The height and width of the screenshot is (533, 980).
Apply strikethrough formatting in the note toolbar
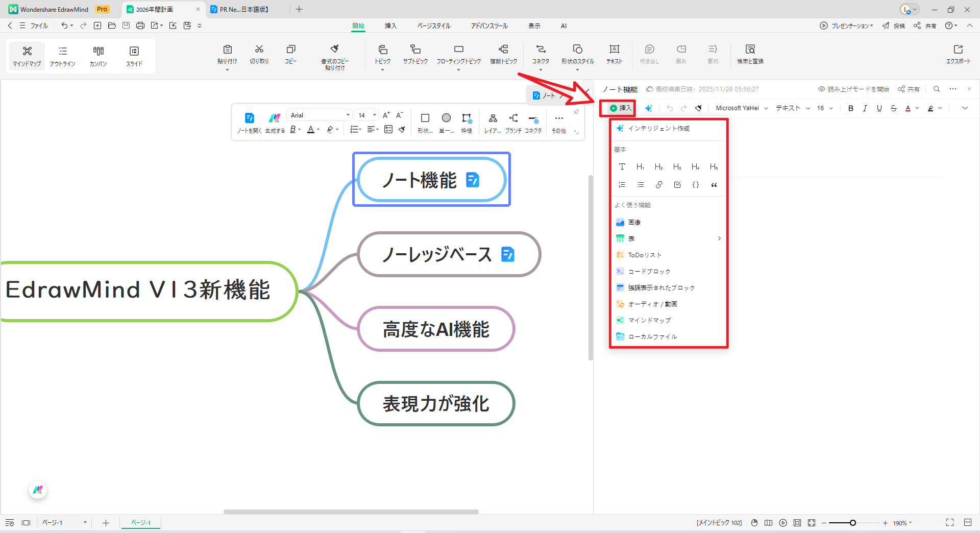click(x=893, y=108)
